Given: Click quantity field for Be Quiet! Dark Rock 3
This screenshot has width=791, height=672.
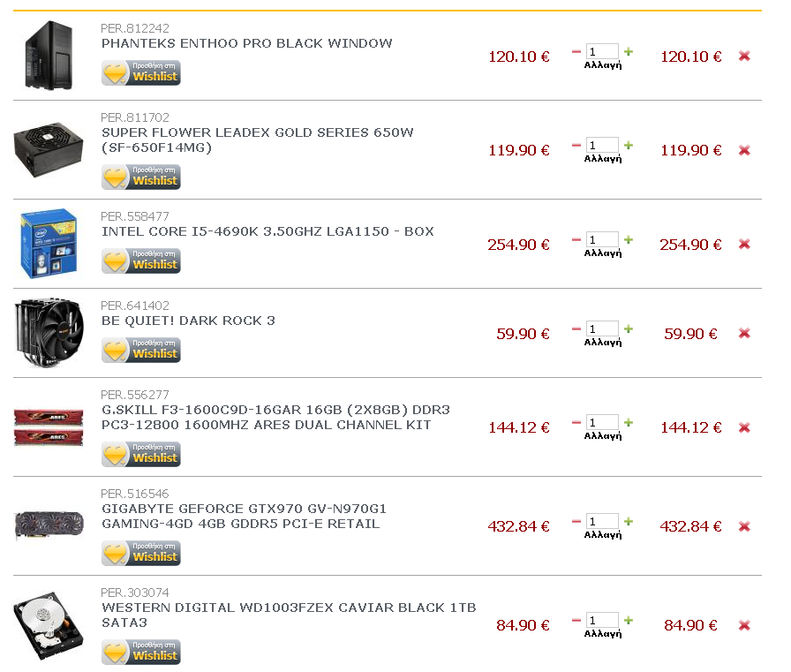Looking at the screenshot, I should pos(602,329).
